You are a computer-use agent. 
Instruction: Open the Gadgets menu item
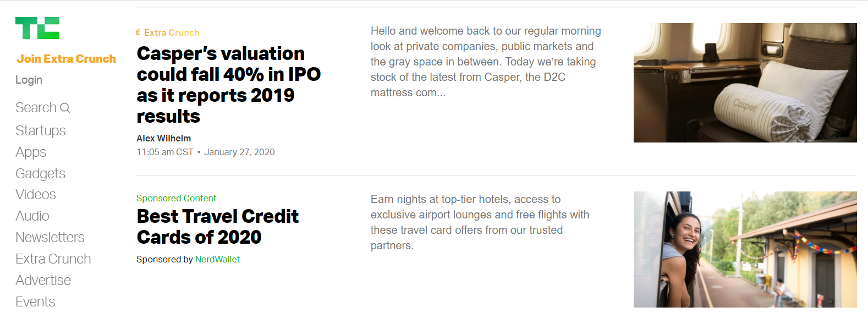pos(40,173)
